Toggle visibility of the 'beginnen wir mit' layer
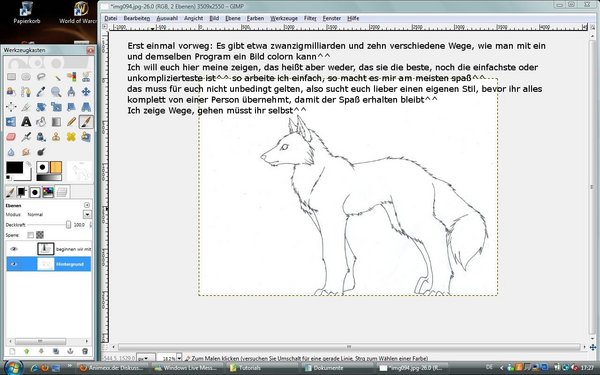Screen dimensions: 600x375 tap(14, 249)
